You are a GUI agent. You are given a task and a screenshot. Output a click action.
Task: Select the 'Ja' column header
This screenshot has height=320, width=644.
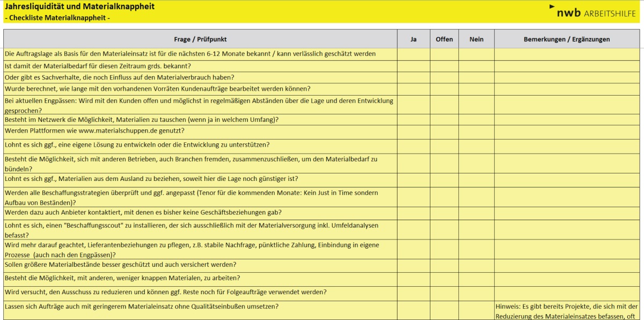click(413, 39)
